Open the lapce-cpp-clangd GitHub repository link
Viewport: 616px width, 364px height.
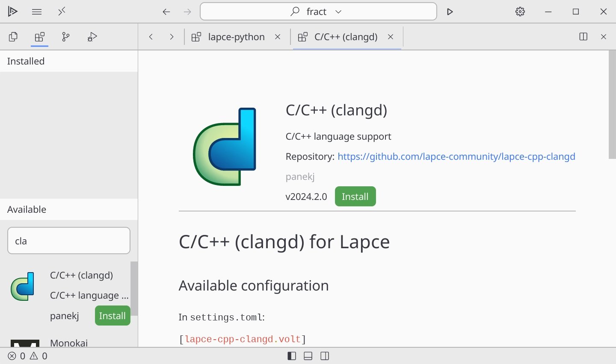click(456, 157)
